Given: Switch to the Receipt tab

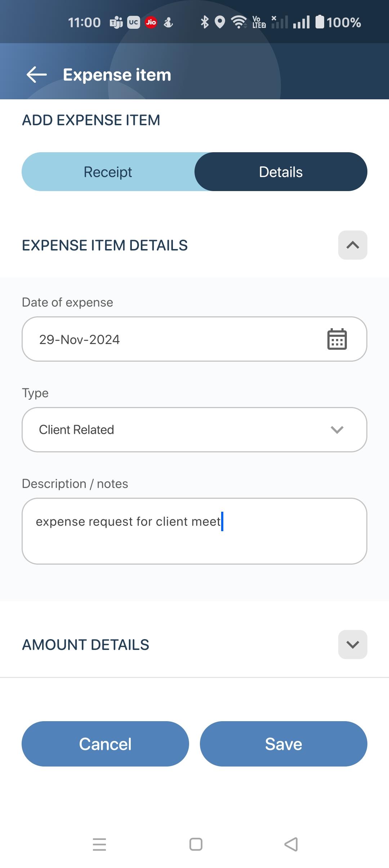Looking at the screenshot, I should tap(108, 172).
